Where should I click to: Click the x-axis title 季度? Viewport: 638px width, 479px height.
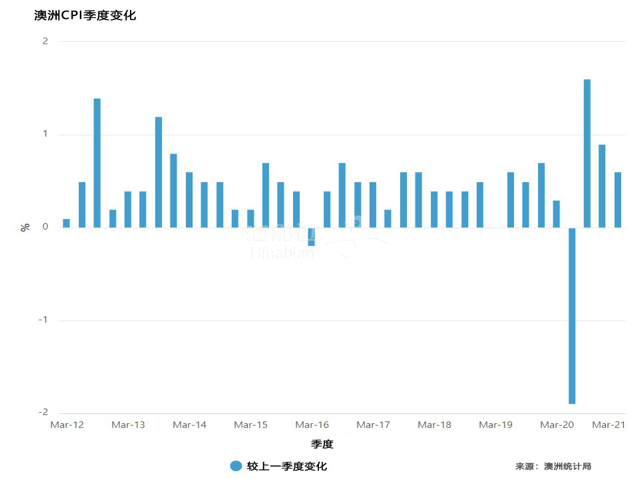tap(321, 444)
